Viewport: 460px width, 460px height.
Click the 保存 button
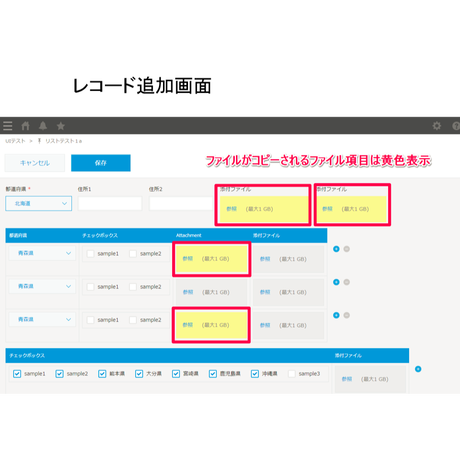coord(101,163)
